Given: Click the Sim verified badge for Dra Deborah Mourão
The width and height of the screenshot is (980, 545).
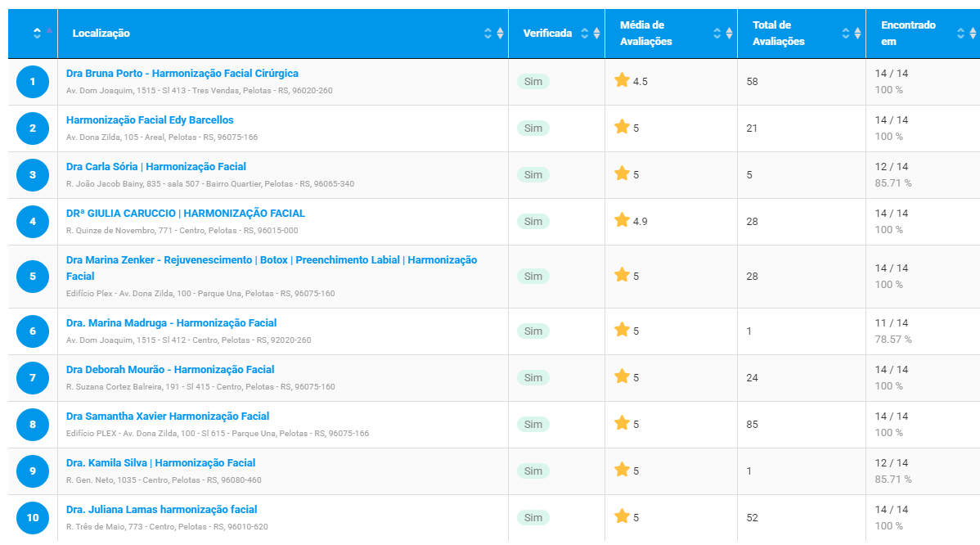Looking at the screenshot, I should click(533, 377).
